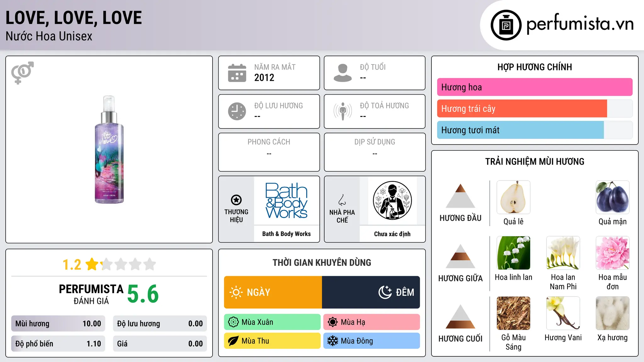Click the Độ phổ biến score row

(x=58, y=344)
